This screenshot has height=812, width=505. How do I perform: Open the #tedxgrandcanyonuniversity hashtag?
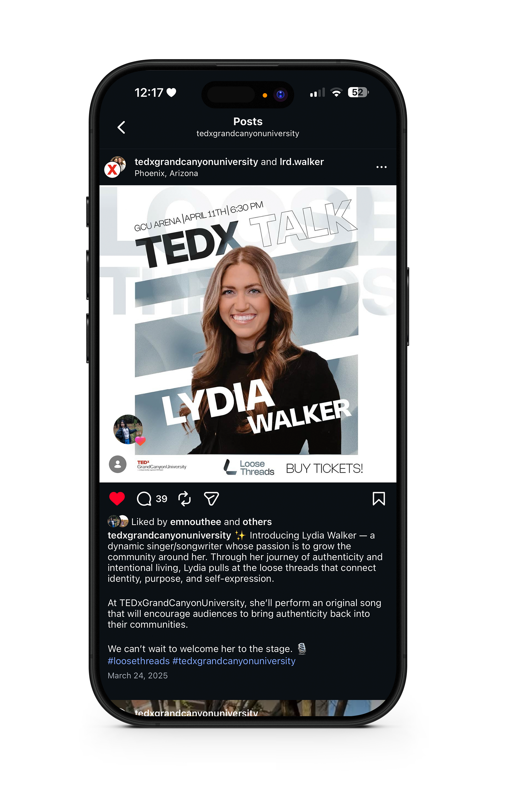[x=234, y=661]
